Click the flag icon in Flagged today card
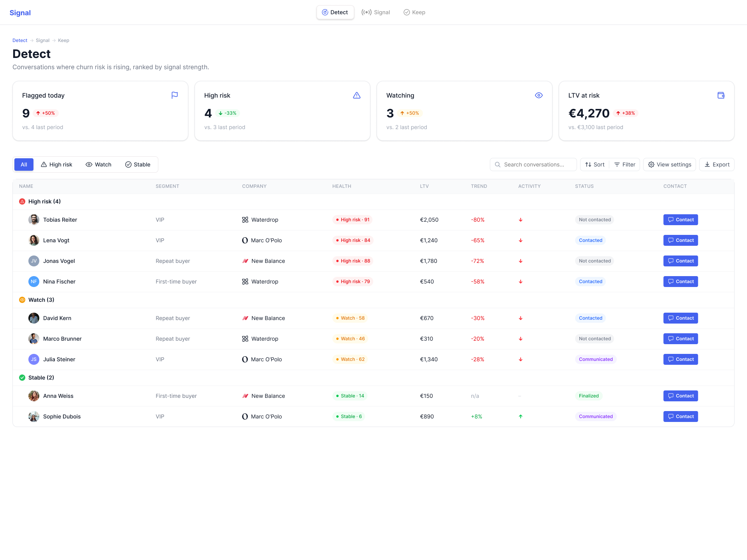 click(x=175, y=95)
